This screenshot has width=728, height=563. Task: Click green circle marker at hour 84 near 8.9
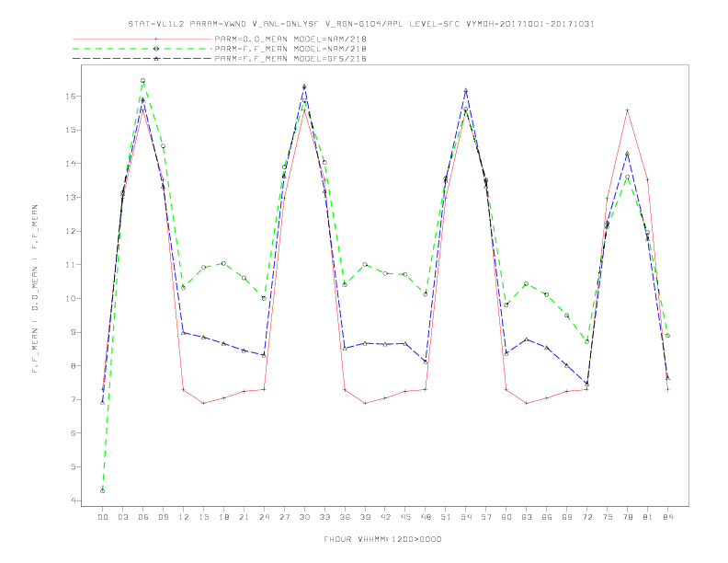[667, 336]
